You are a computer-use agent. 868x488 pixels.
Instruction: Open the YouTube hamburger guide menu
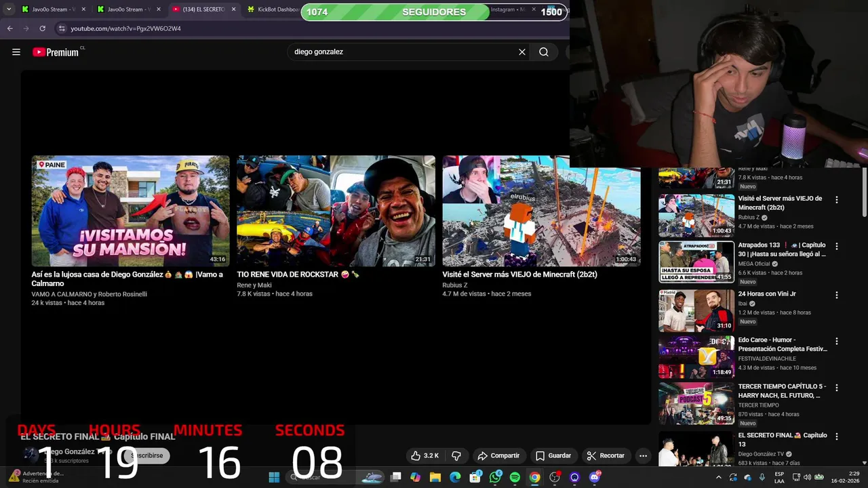coord(16,52)
